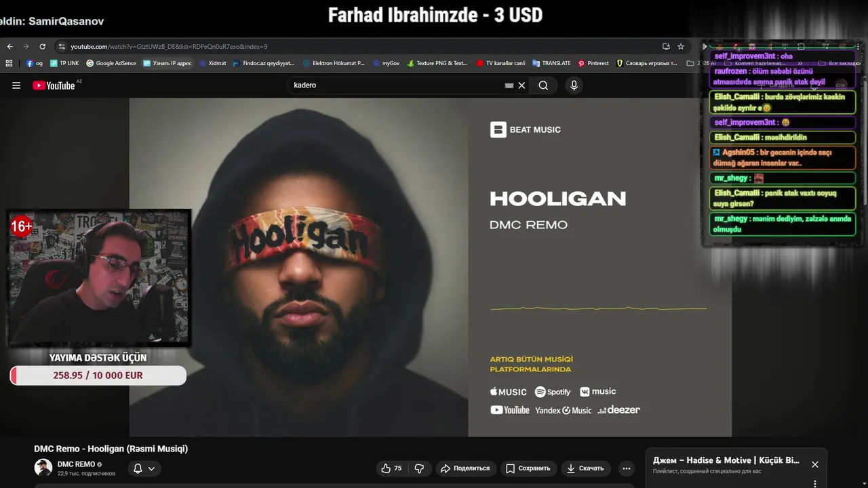Reload the page with browser refresh icon
This screenshot has height=488, width=868.
[42, 47]
